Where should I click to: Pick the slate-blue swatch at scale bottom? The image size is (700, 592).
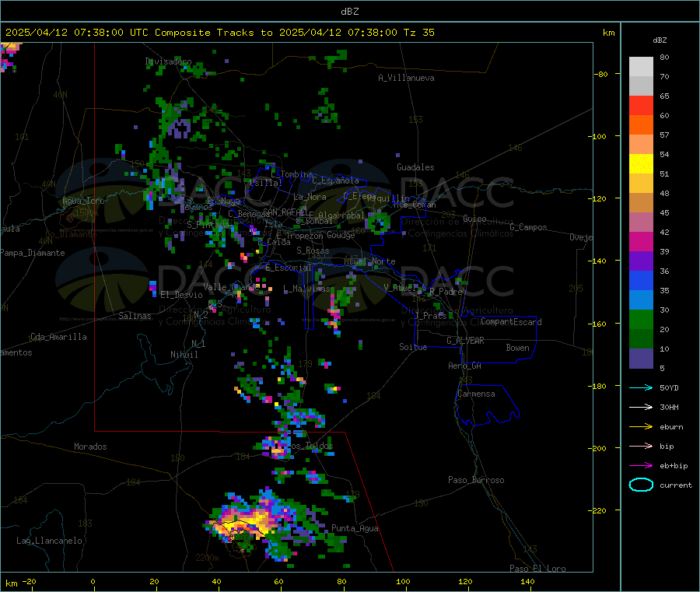641,359
